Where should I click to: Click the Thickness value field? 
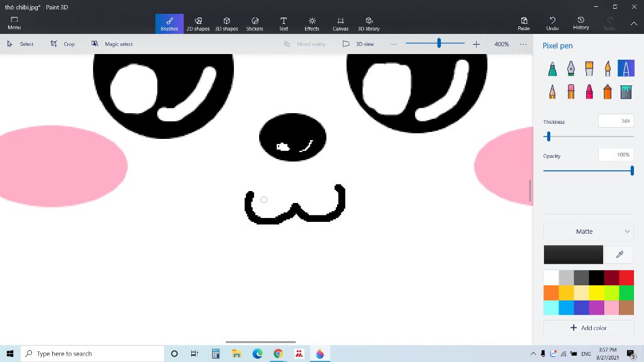coord(616,121)
